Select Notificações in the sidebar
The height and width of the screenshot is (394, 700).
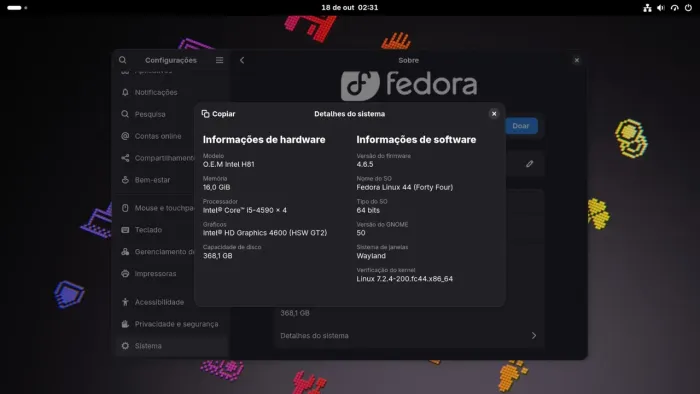(x=172, y=92)
